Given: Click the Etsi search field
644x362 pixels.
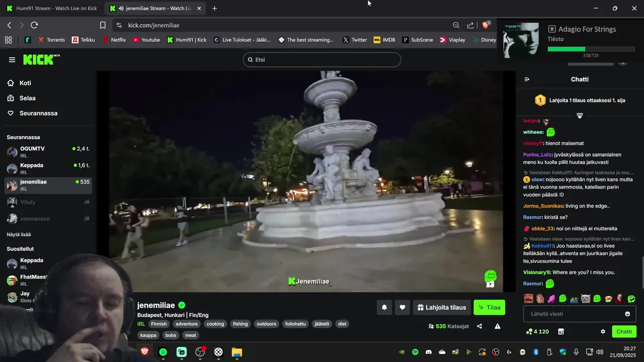Looking at the screenshot, I should coord(322,59).
